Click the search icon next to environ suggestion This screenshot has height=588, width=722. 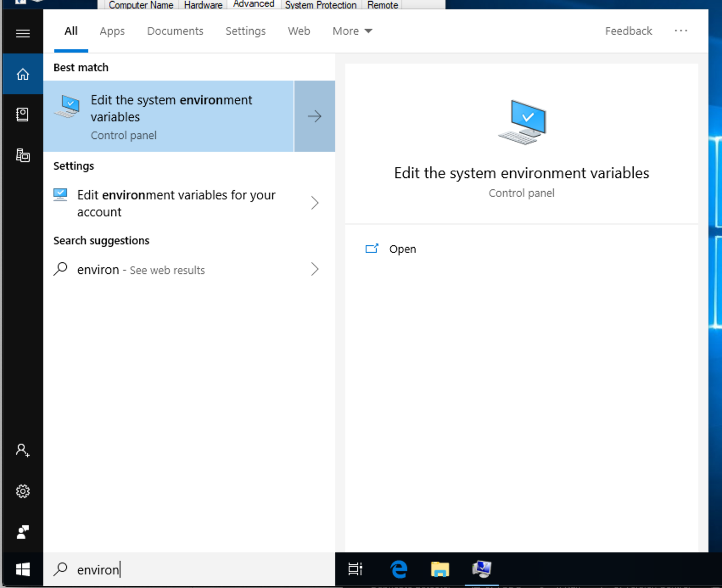click(x=61, y=269)
